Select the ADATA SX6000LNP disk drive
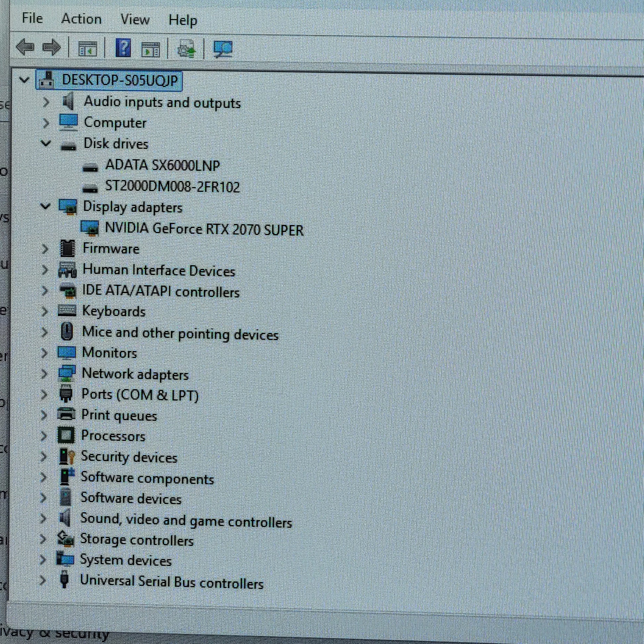The width and height of the screenshot is (644, 644). [x=162, y=165]
